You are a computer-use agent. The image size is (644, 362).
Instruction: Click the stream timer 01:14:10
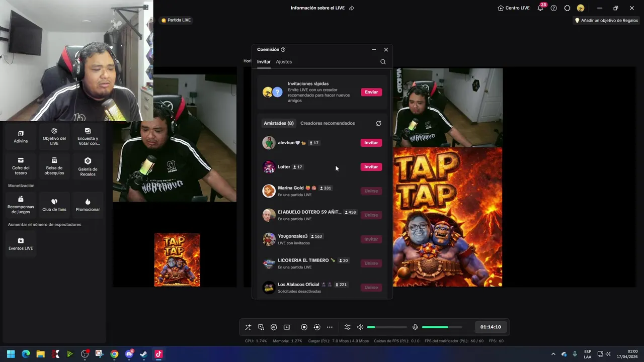491,327
